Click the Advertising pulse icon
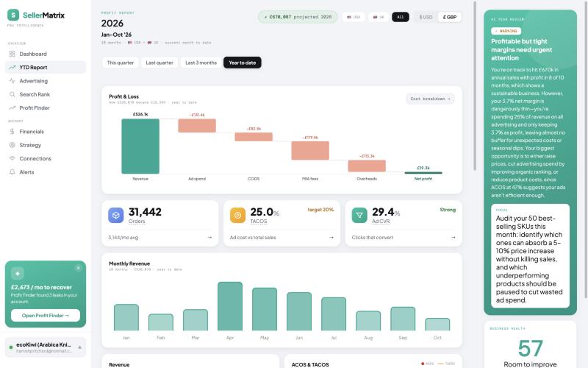The width and height of the screenshot is (588, 368). [12, 81]
